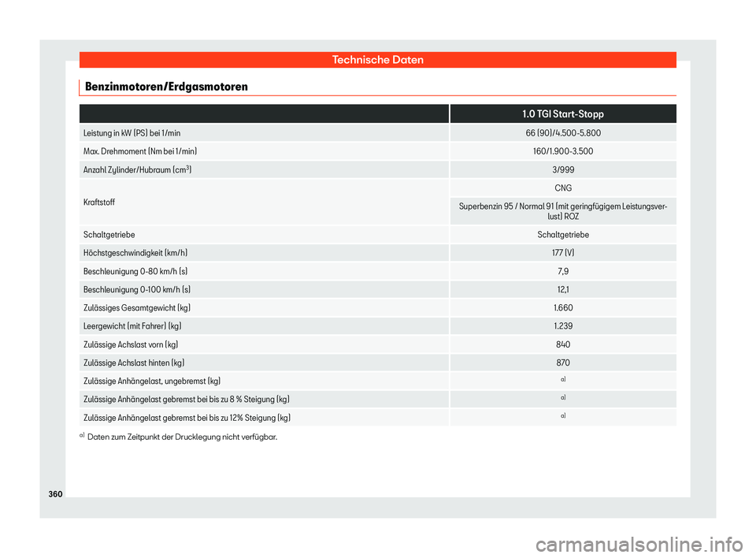
Task: Click the CNG fuel cell
Action: coord(562,188)
